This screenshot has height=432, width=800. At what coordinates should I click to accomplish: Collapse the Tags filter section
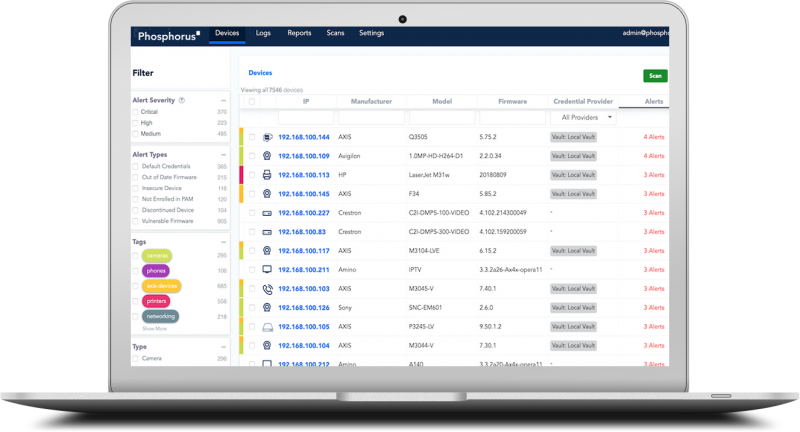(223, 242)
